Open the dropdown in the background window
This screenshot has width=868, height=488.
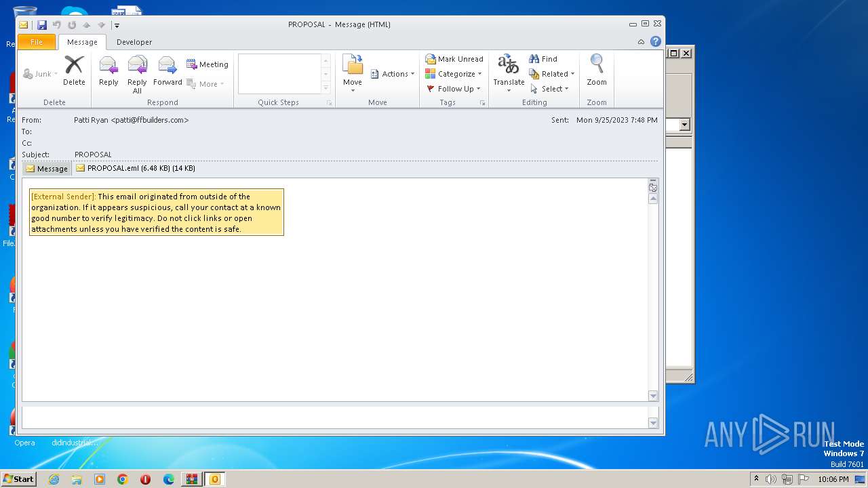point(684,125)
